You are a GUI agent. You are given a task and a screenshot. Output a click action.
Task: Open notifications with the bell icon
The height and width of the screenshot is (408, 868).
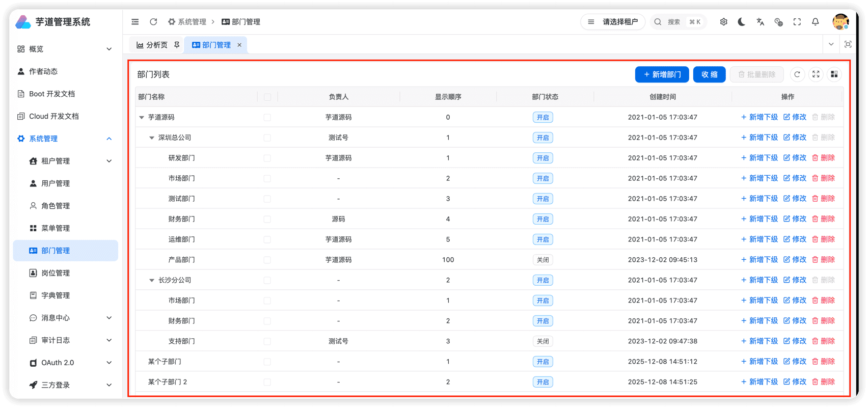coord(815,22)
